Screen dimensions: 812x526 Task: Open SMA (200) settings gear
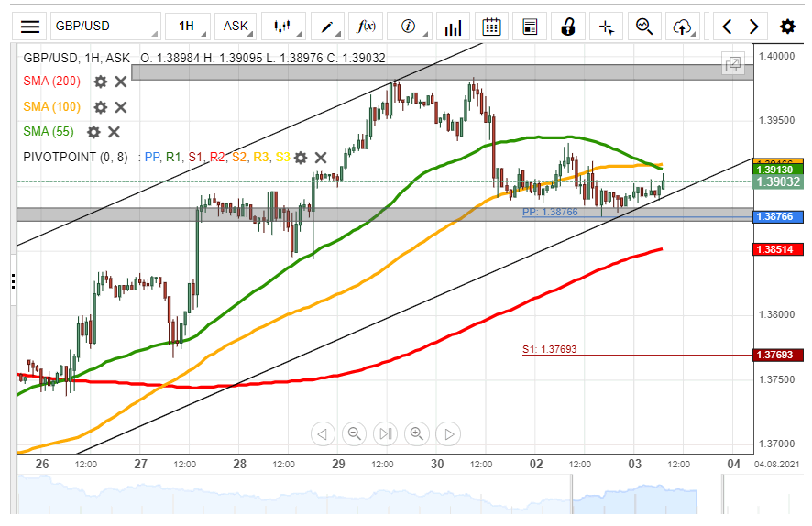(101, 82)
